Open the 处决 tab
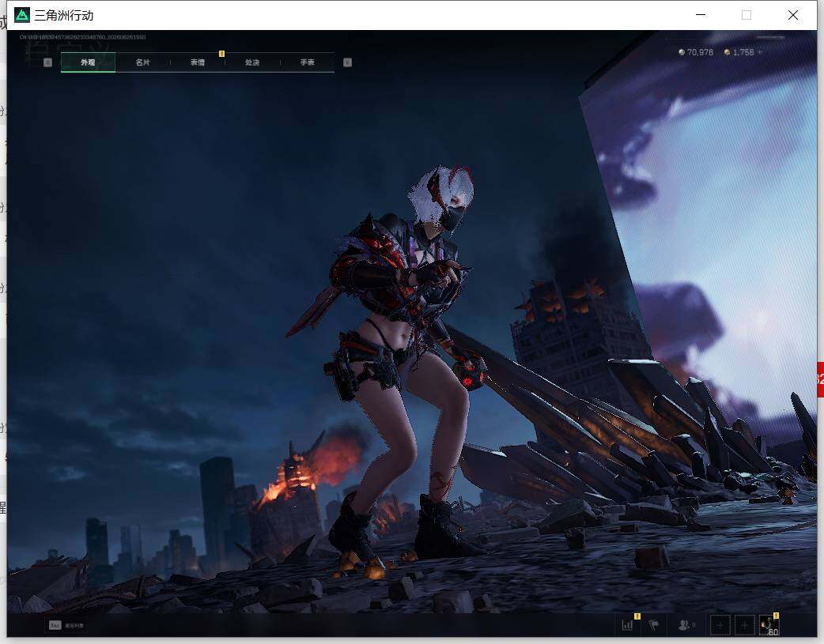The height and width of the screenshot is (644, 824). (252, 62)
